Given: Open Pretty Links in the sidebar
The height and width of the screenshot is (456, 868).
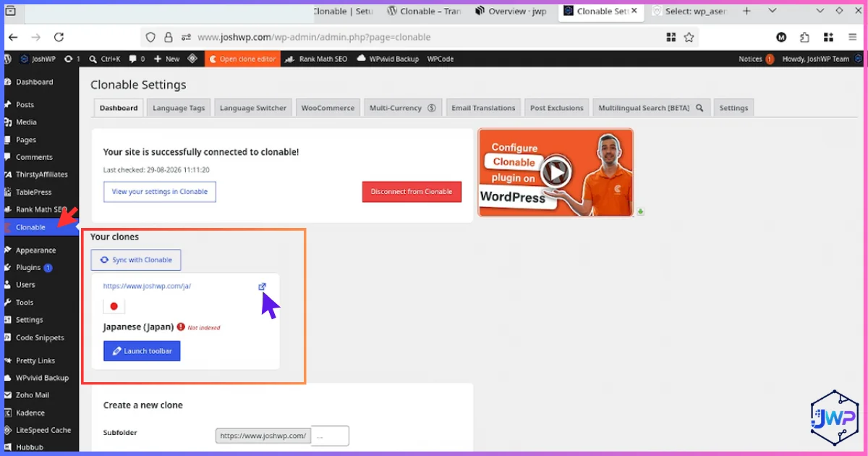Looking at the screenshot, I should (35, 360).
